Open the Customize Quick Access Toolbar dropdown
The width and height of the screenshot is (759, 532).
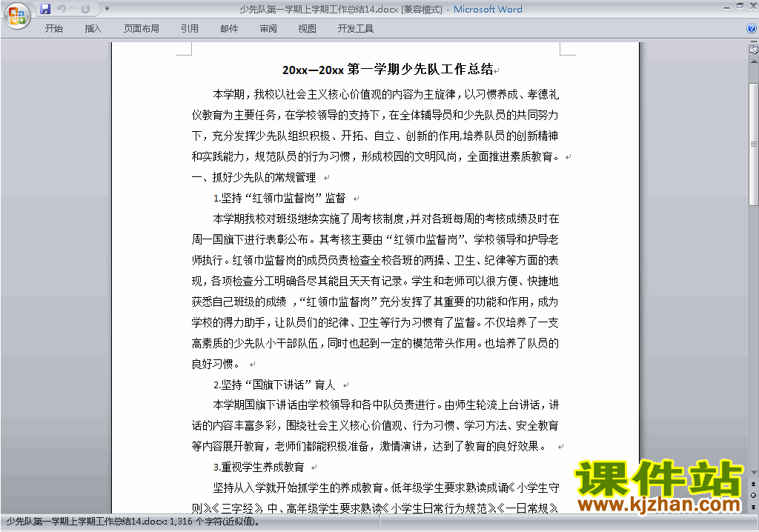[107, 9]
